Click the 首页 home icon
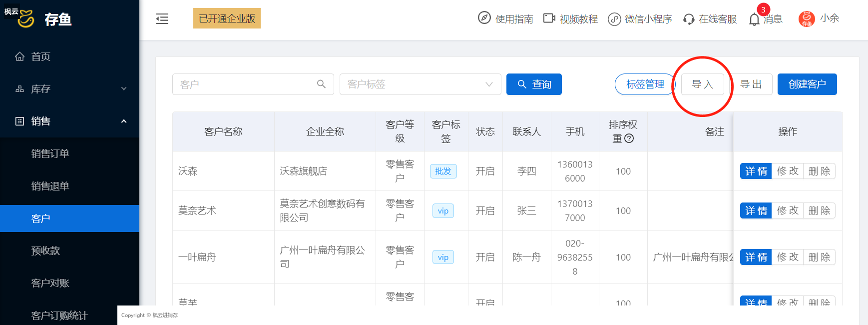 pos(20,56)
